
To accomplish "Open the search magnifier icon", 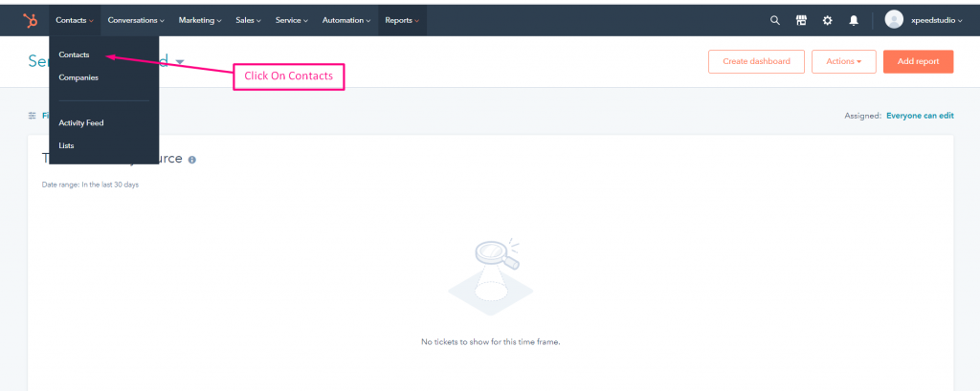I will click(x=775, y=21).
